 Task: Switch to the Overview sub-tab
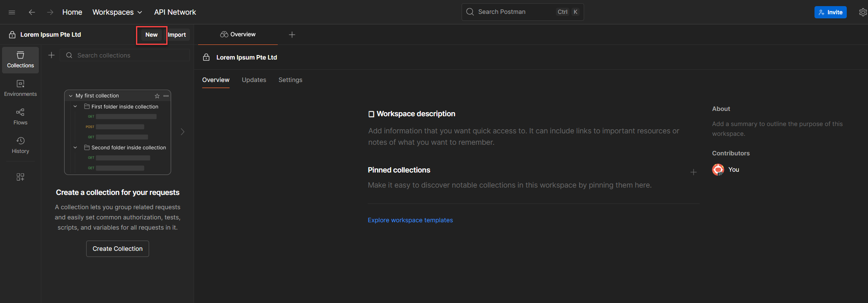click(216, 80)
